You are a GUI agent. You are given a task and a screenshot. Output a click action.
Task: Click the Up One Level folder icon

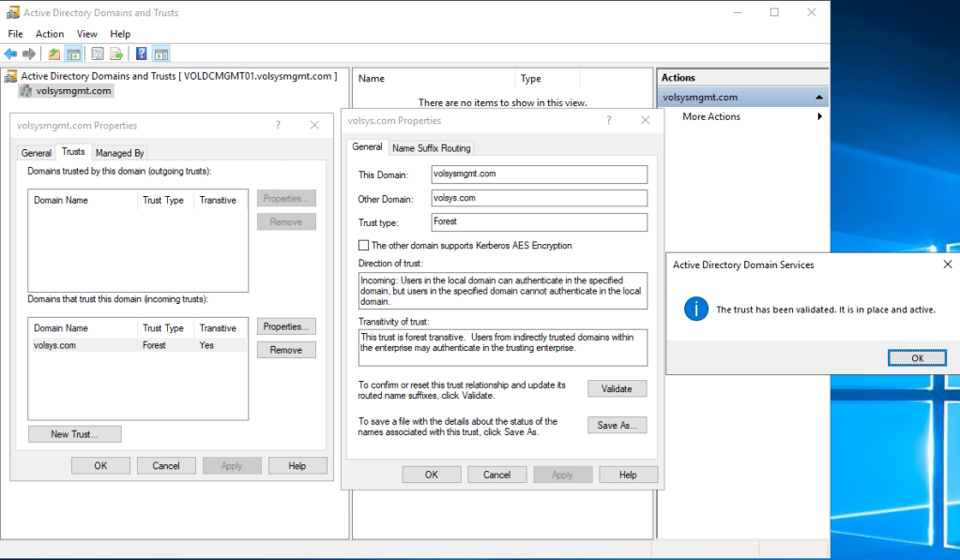point(54,54)
